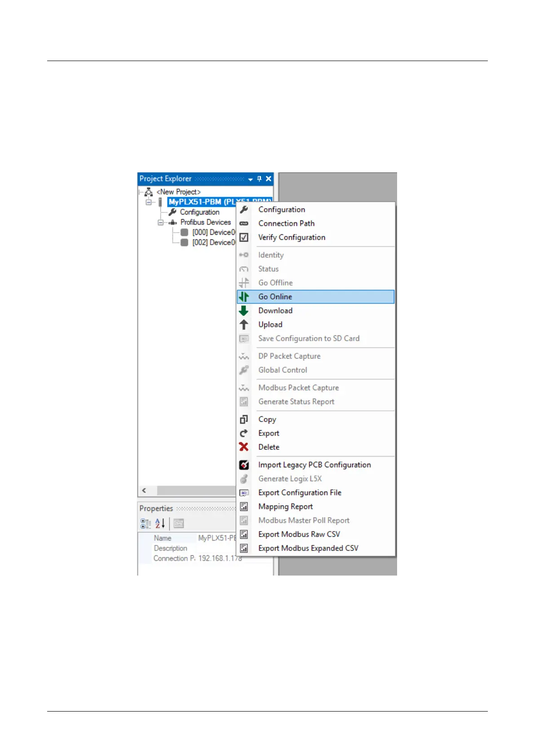Open the Mapping Report menu entry
The width and height of the screenshot is (535, 756).
point(316,507)
